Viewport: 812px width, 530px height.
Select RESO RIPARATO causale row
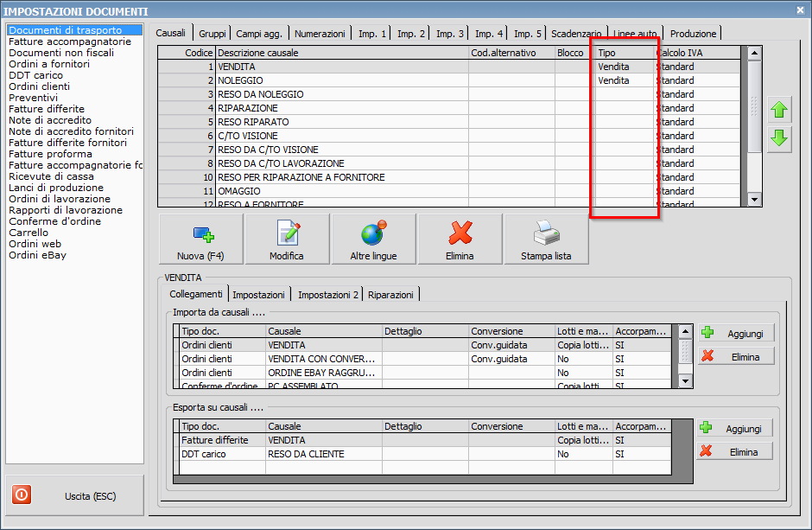pyautogui.click(x=449, y=122)
